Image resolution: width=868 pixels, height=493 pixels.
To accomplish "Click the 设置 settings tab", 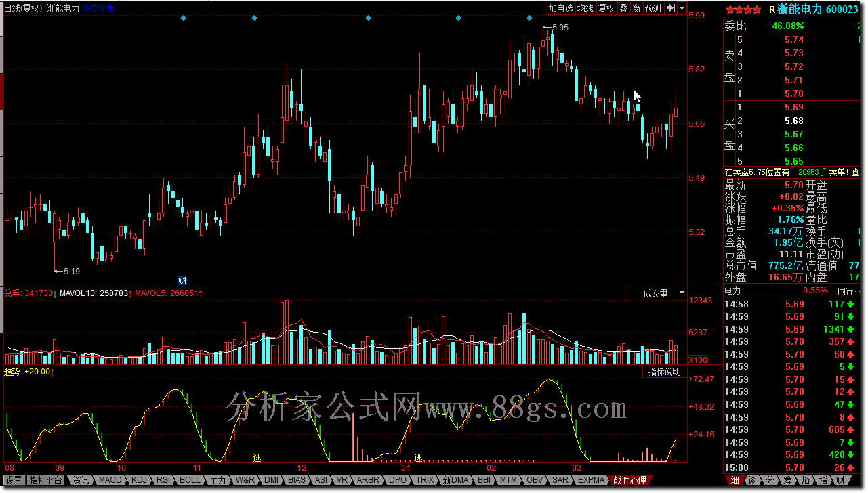I will click(x=14, y=480).
